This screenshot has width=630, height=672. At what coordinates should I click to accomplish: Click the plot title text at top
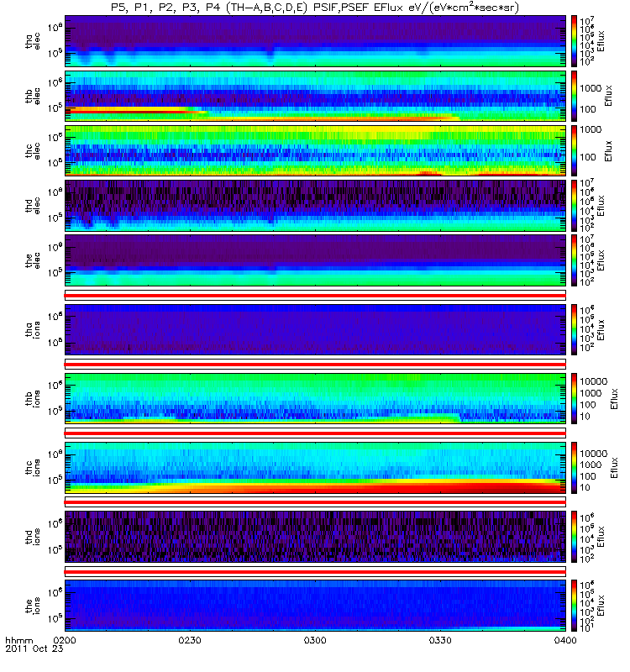pyautogui.click(x=315, y=8)
